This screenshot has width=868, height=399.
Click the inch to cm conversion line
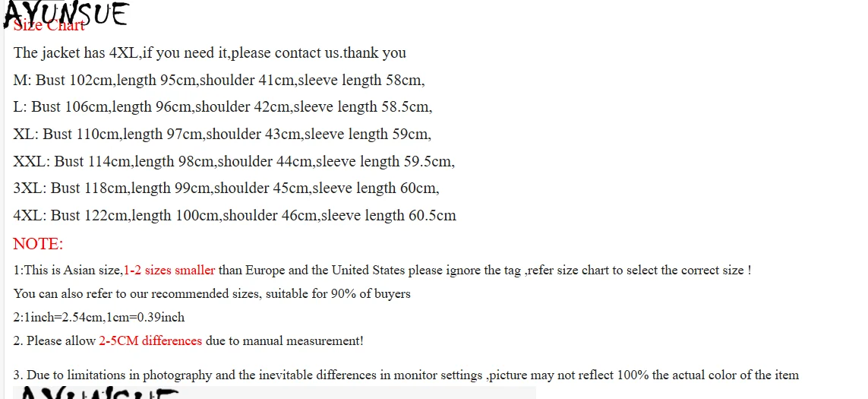(x=99, y=317)
